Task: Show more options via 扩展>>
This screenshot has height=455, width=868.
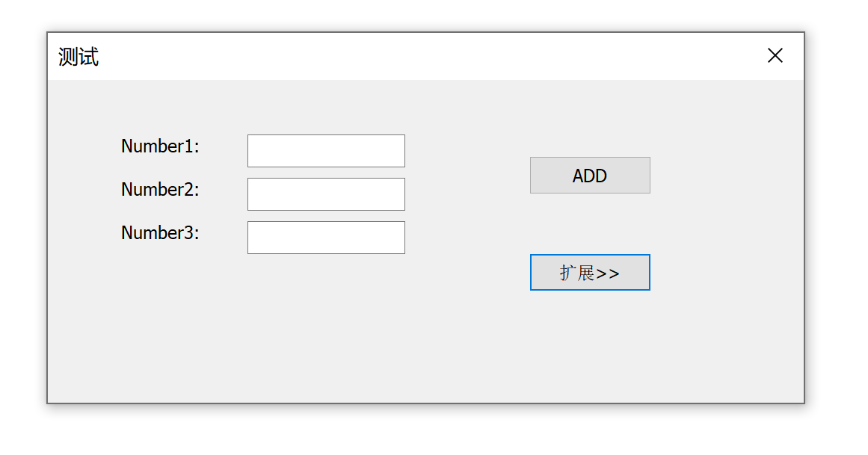Action: click(590, 273)
